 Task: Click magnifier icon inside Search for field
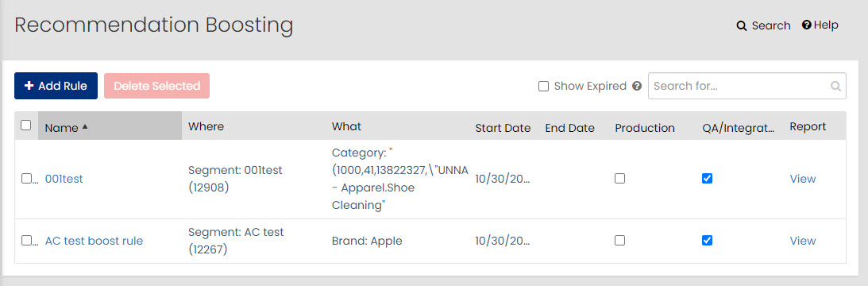pyautogui.click(x=835, y=87)
